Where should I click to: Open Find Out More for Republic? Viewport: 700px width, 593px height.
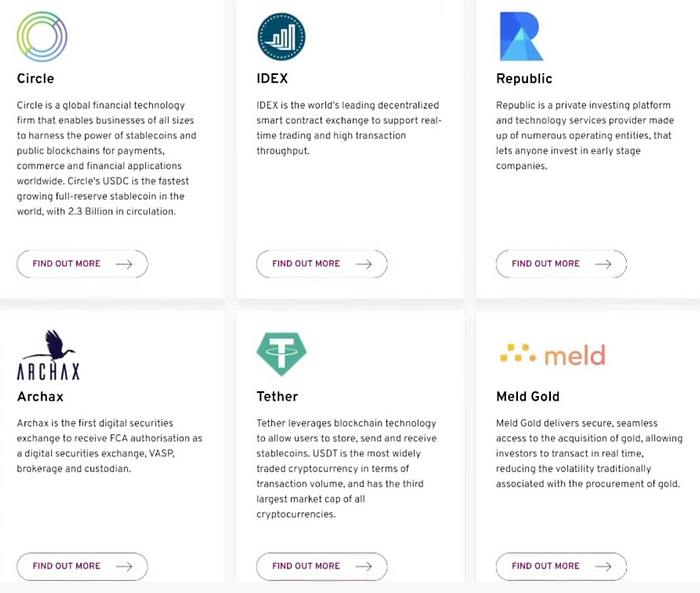coord(561,264)
